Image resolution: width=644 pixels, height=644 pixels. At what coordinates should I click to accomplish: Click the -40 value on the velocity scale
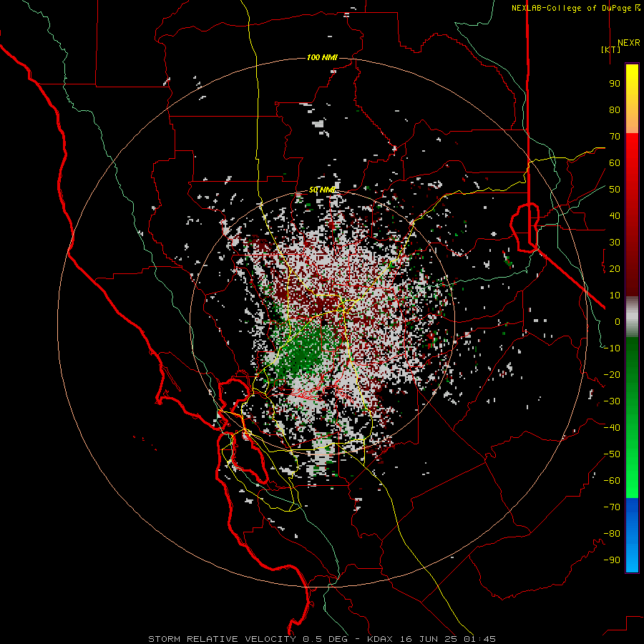pos(612,428)
